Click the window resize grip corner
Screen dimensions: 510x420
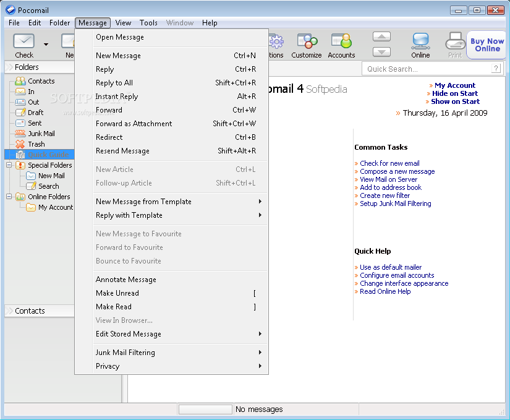click(501, 411)
